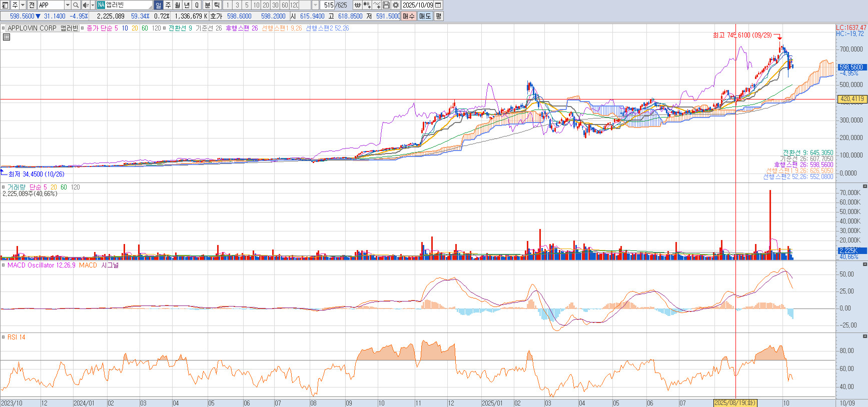868x407 pixels.
Task: Click the NA market badge icon
Action: point(101,5)
